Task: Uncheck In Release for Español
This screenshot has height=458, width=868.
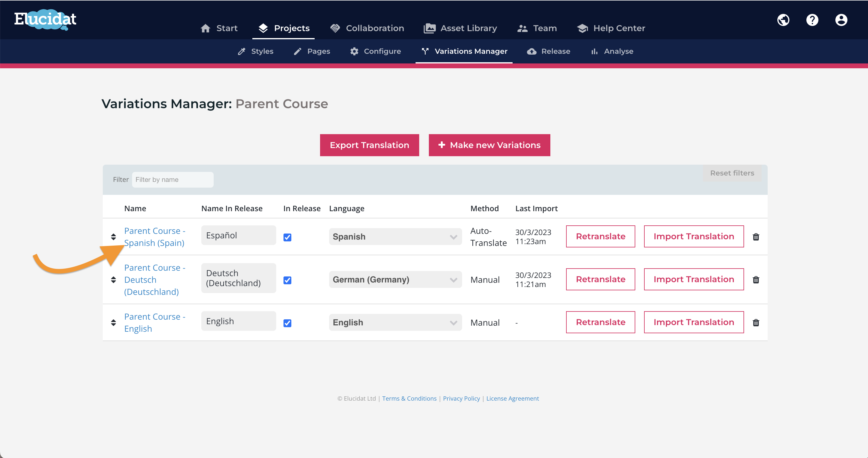Action: 287,237
